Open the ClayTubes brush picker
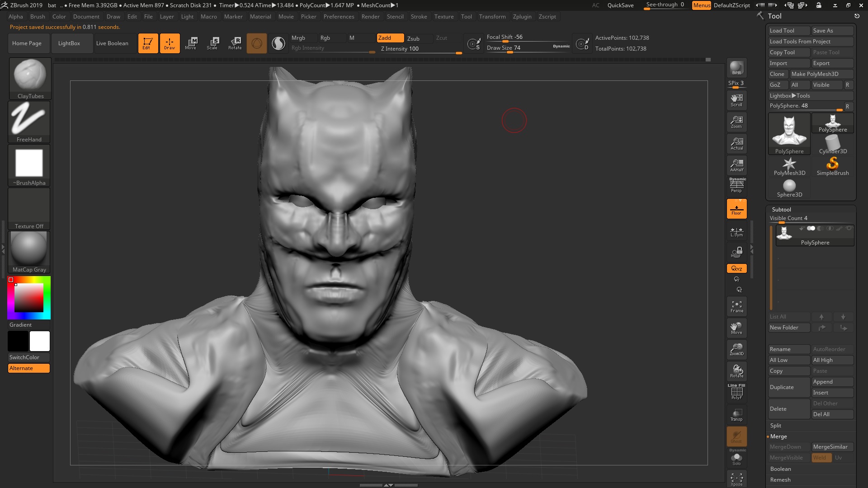This screenshot has width=868, height=488. coord(30,79)
